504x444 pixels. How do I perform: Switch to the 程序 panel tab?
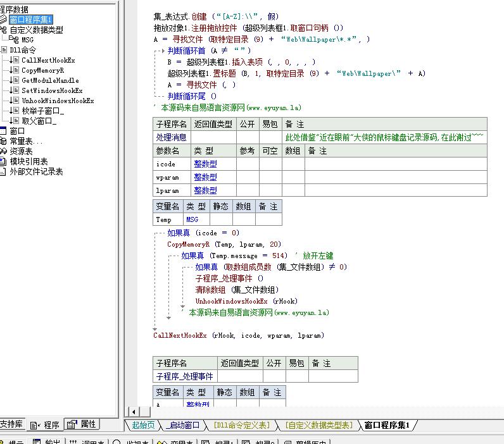pyautogui.click(x=45, y=425)
